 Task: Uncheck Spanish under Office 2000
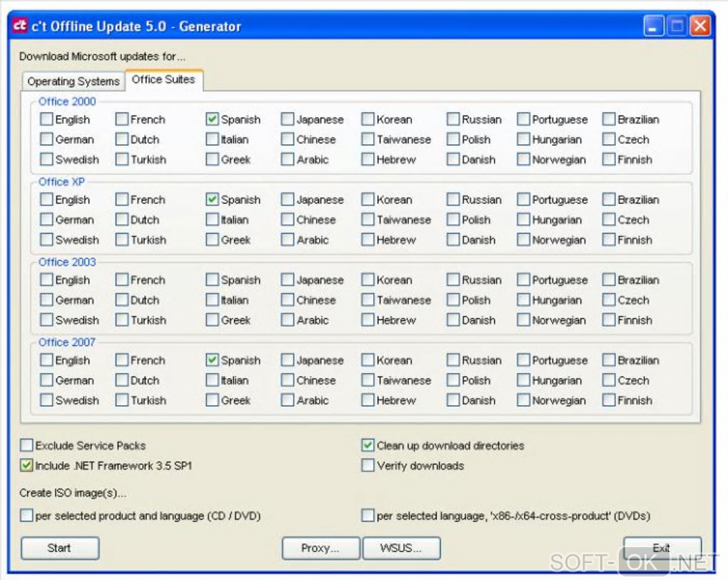point(212,119)
